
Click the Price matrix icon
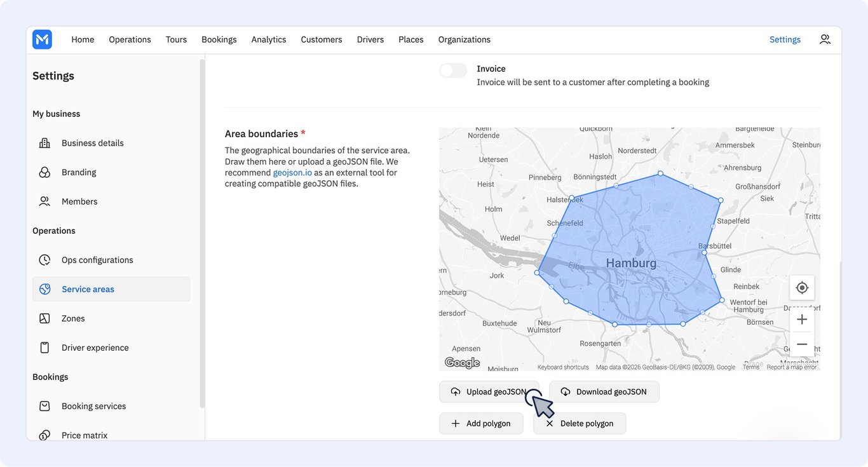44,435
